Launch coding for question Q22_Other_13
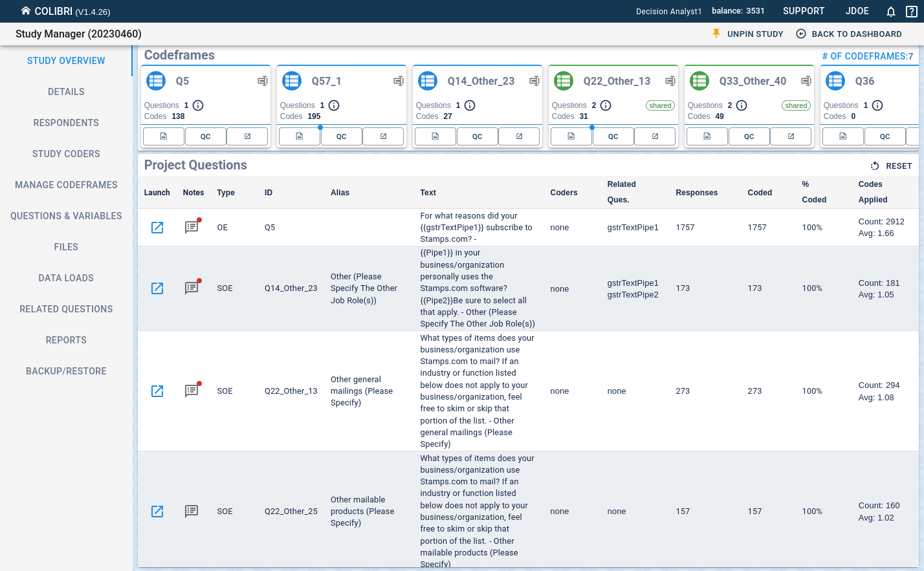The image size is (924, 571). (x=157, y=391)
